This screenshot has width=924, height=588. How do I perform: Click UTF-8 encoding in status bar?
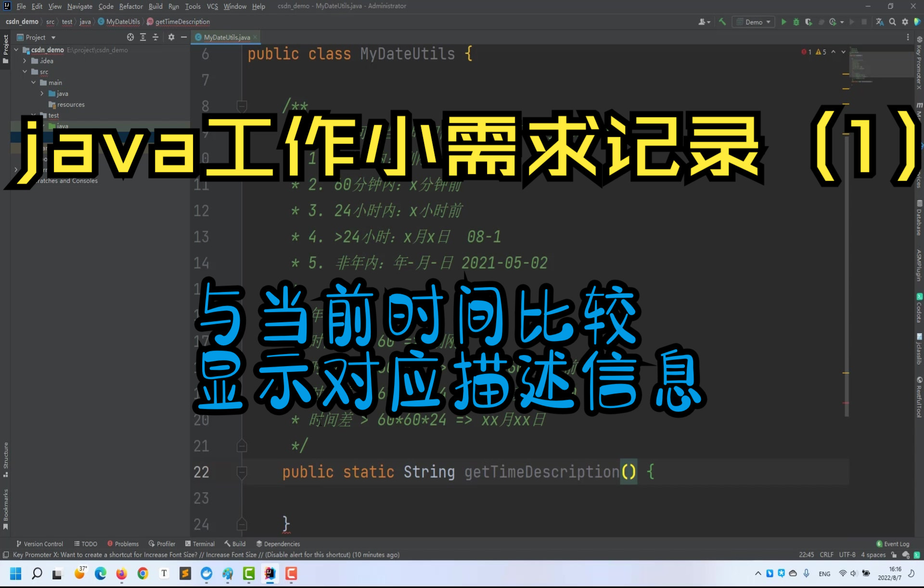click(x=847, y=555)
